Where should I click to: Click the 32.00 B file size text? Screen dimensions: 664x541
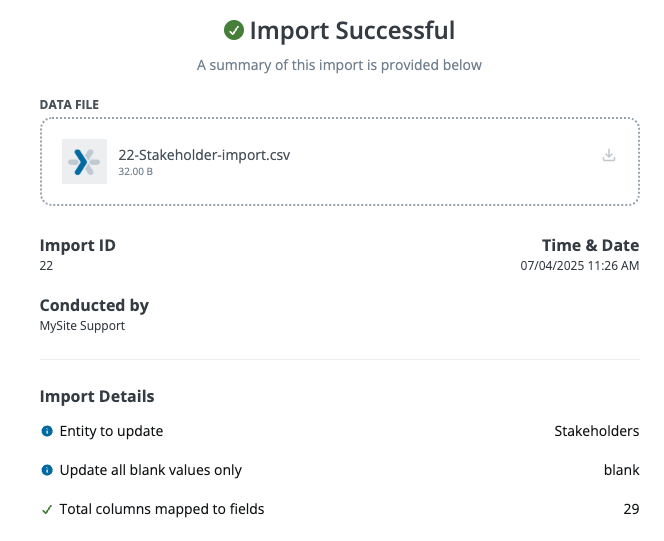pyautogui.click(x=136, y=171)
